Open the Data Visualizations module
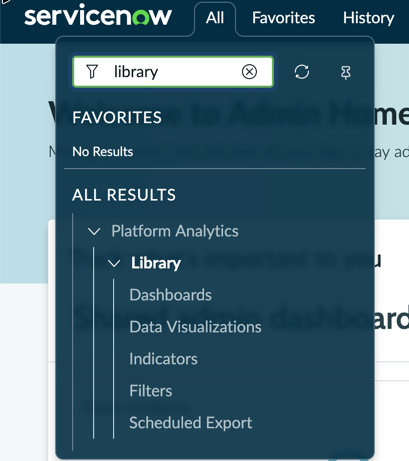Viewport: 409px width, 461px height. pos(195,327)
